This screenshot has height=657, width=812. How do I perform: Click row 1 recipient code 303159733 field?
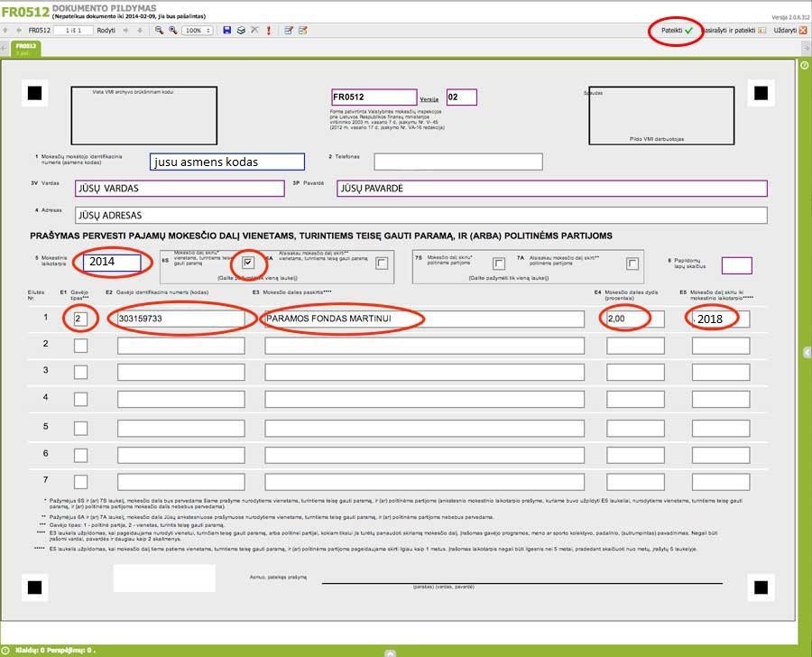coord(181,319)
